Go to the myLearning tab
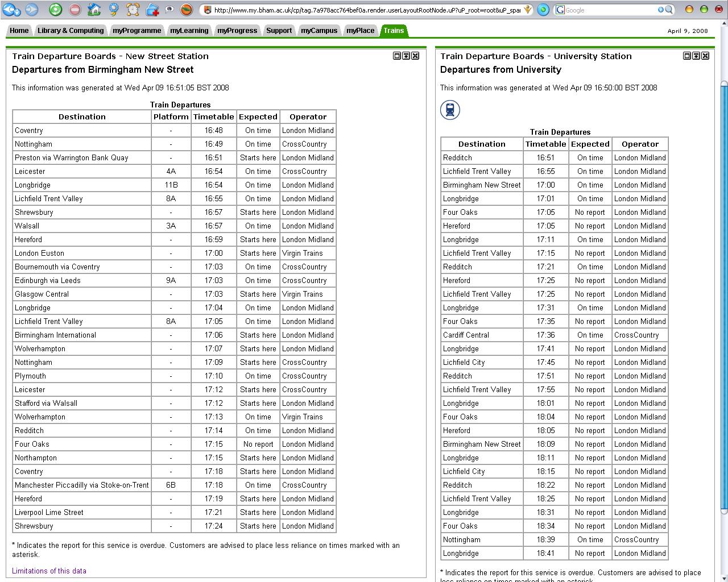Viewport: 728px width, 582px height. [189, 31]
